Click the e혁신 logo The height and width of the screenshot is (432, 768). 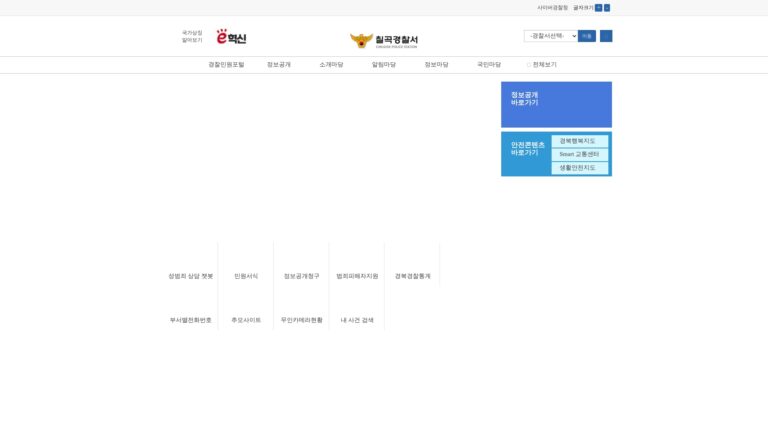231,37
